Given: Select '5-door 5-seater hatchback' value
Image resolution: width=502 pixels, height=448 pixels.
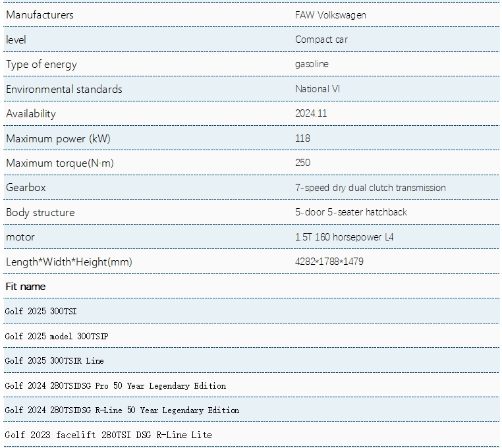Looking at the screenshot, I should 351,212.
